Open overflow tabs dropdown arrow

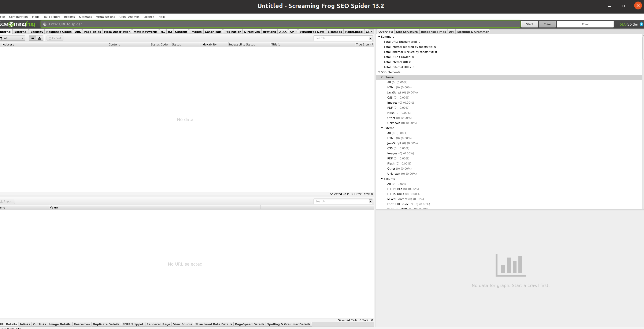tap(371, 32)
